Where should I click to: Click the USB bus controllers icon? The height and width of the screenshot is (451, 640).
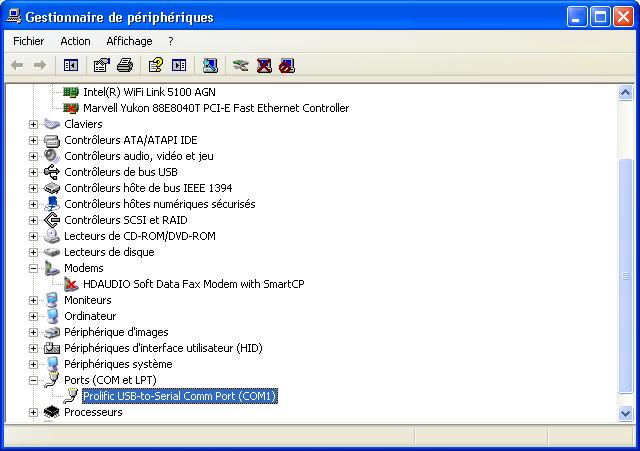pyautogui.click(x=52, y=172)
